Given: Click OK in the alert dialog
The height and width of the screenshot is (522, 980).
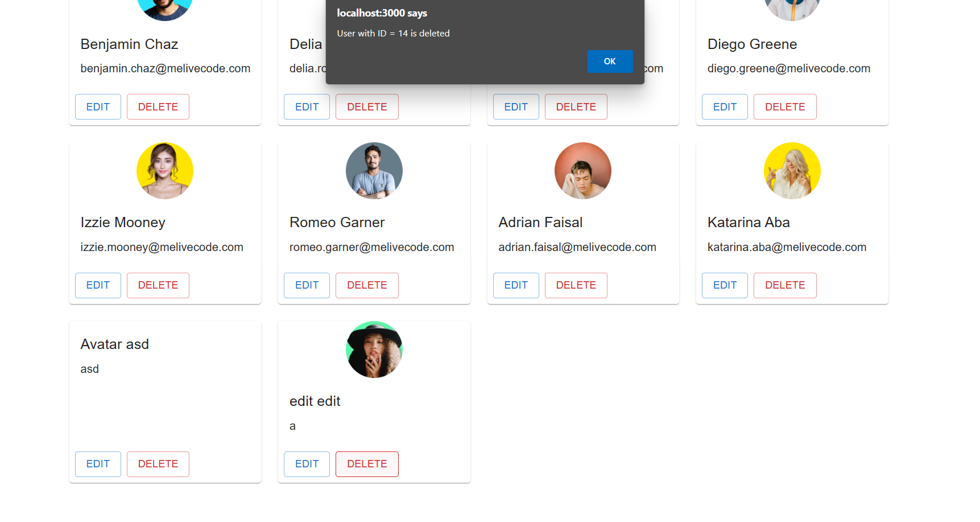Looking at the screenshot, I should (x=610, y=61).
